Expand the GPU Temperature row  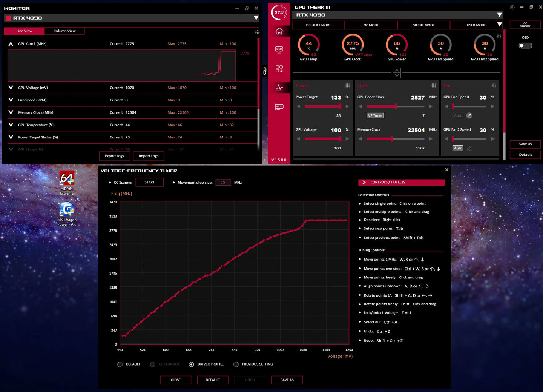pos(11,125)
